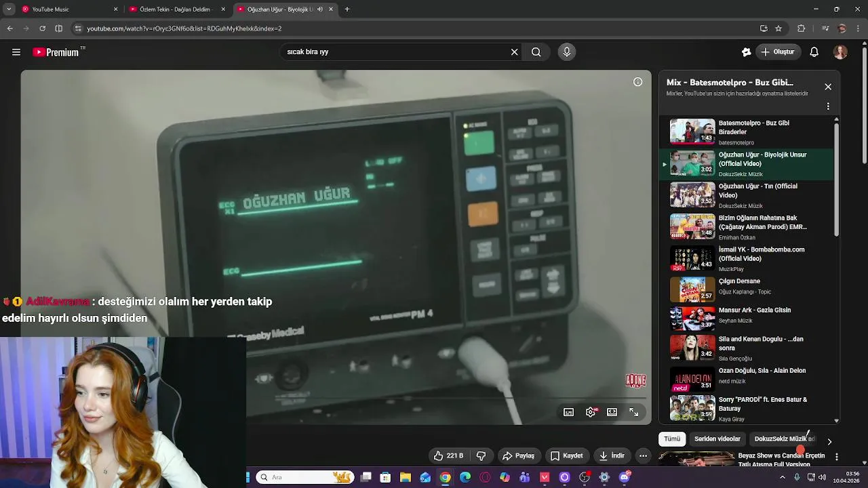Play Bizim Oğlanın Rahatına Bak parodi
This screenshot has height=488, width=868.
[x=746, y=227]
